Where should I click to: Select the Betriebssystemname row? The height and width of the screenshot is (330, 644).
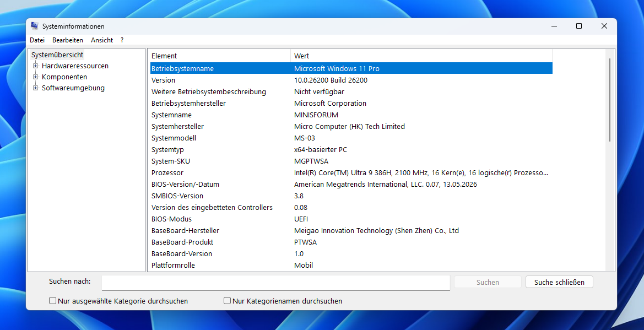click(x=351, y=69)
